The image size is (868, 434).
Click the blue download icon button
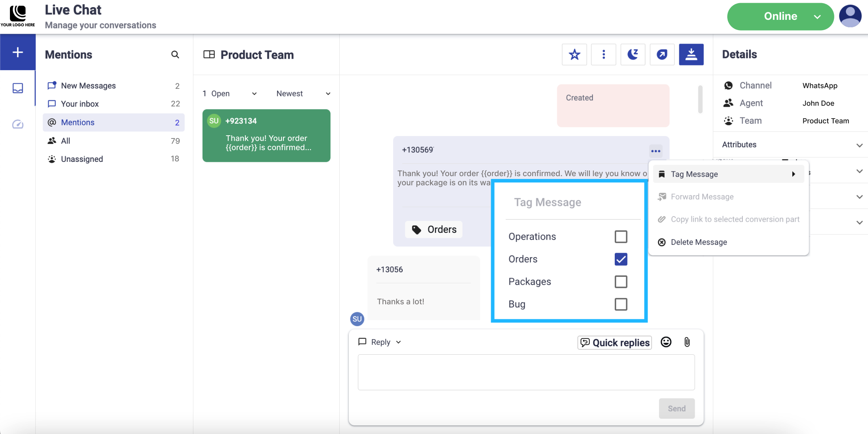691,54
